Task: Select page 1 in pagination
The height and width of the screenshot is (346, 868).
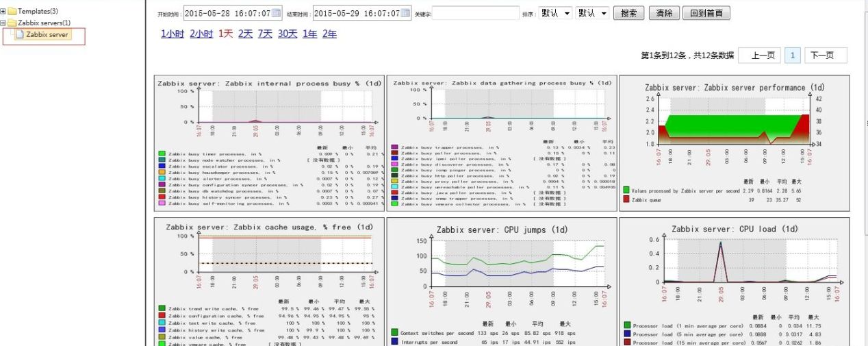Action: [x=793, y=55]
